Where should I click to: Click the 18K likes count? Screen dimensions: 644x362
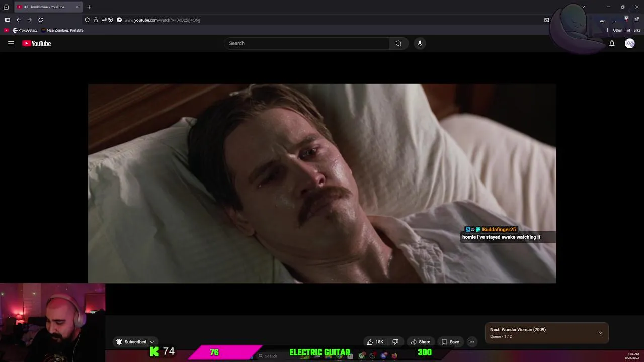pyautogui.click(x=379, y=342)
